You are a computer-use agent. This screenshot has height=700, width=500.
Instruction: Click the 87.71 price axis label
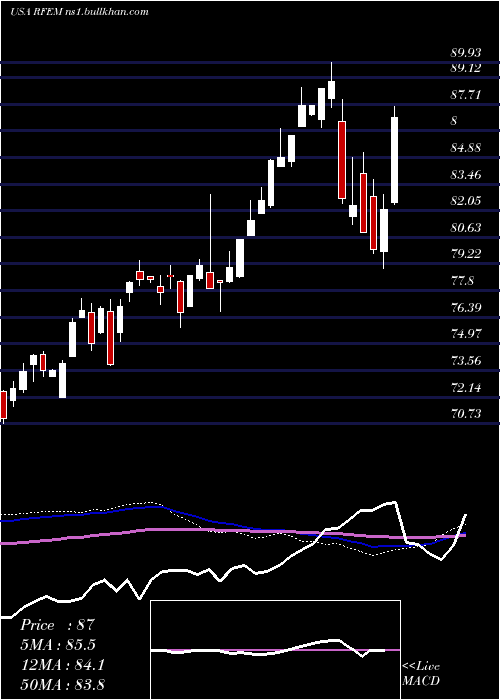coord(466,94)
